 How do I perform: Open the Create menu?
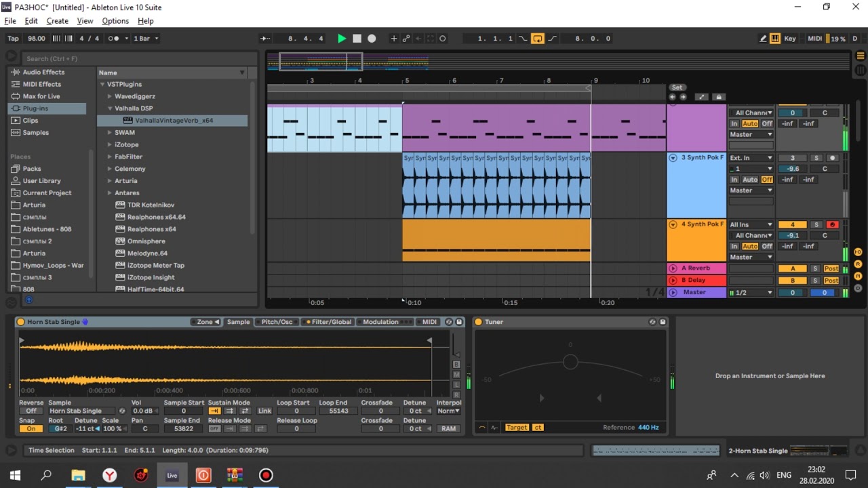click(x=57, y=21)
